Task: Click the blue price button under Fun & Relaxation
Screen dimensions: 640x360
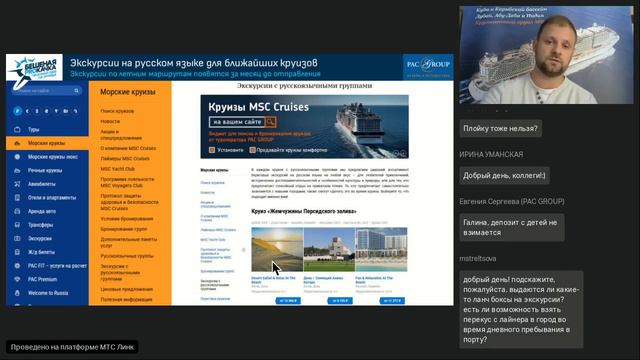Action: click(x=392, y=301)
